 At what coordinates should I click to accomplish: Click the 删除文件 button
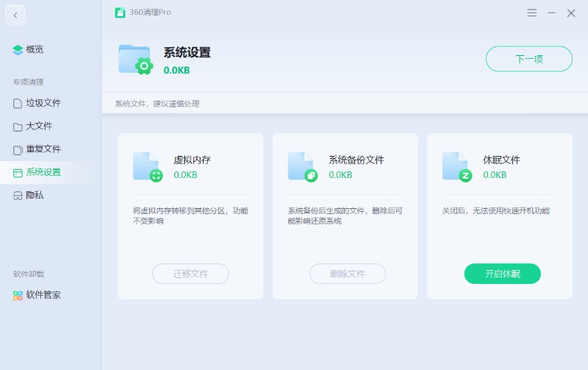pyautogui.click(x=348, y=274)
